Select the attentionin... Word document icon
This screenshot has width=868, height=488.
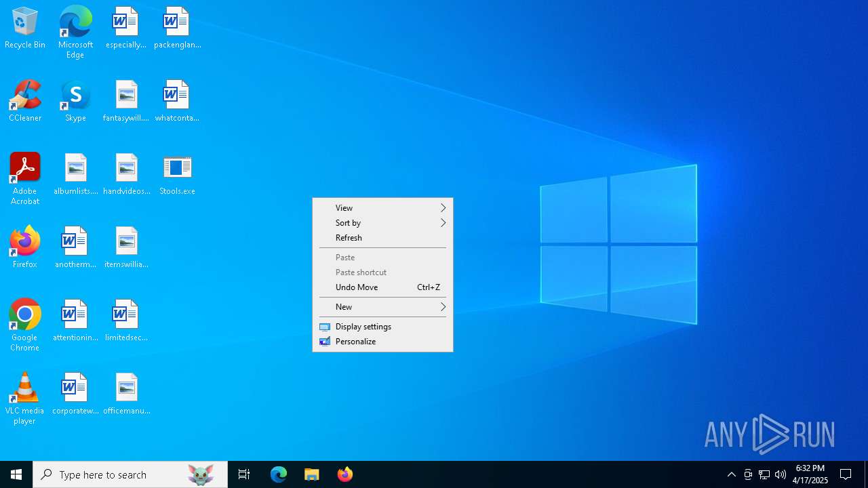[75, 321]
